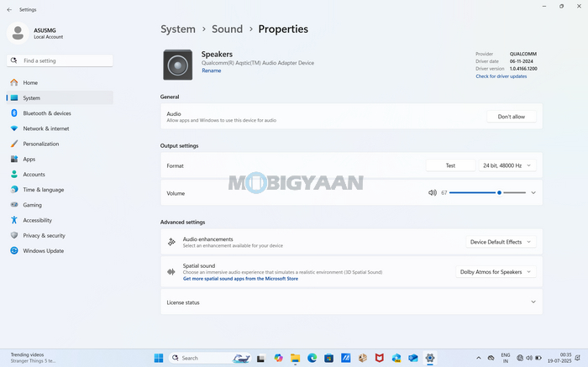Viewport: 588px width, 367px height.
Task: Open Trending videos widget on taskbar
Action: [x=32, y=358]
